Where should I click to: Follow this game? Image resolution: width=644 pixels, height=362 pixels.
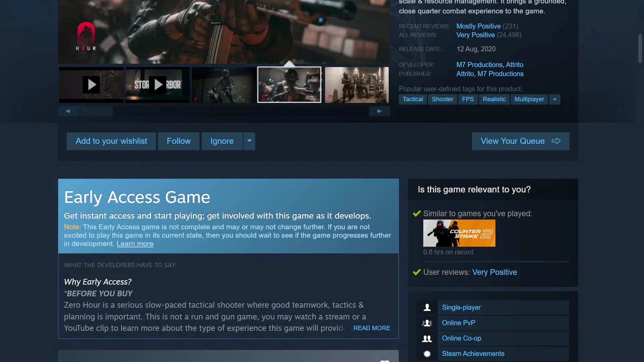coord(179,141)
